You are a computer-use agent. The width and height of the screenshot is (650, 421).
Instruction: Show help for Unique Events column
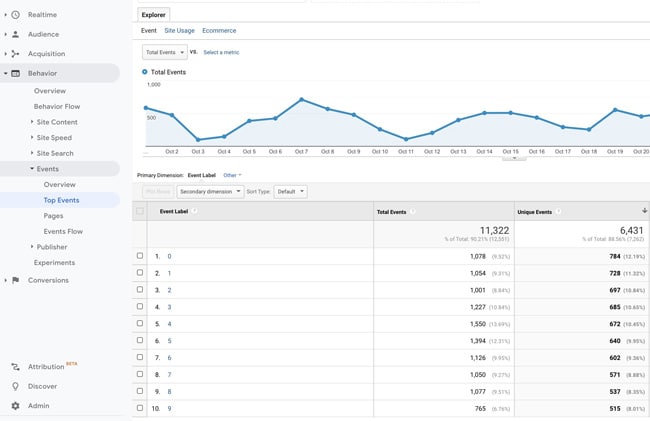pos(558,212)
